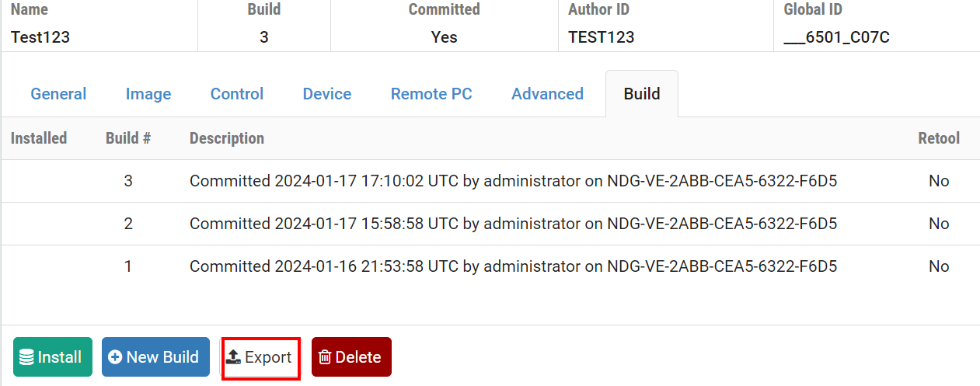Select the Build tab
This screenshot has width=980, height=386.
642,94
